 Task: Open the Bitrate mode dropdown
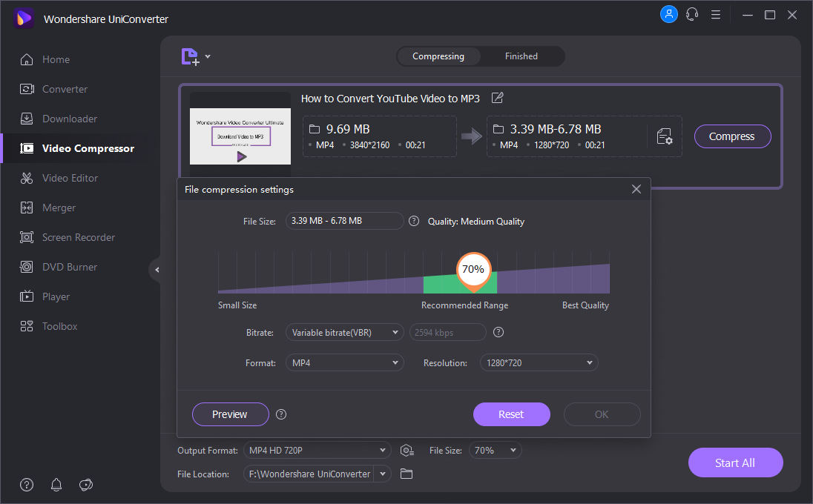(x=345, y=333)
